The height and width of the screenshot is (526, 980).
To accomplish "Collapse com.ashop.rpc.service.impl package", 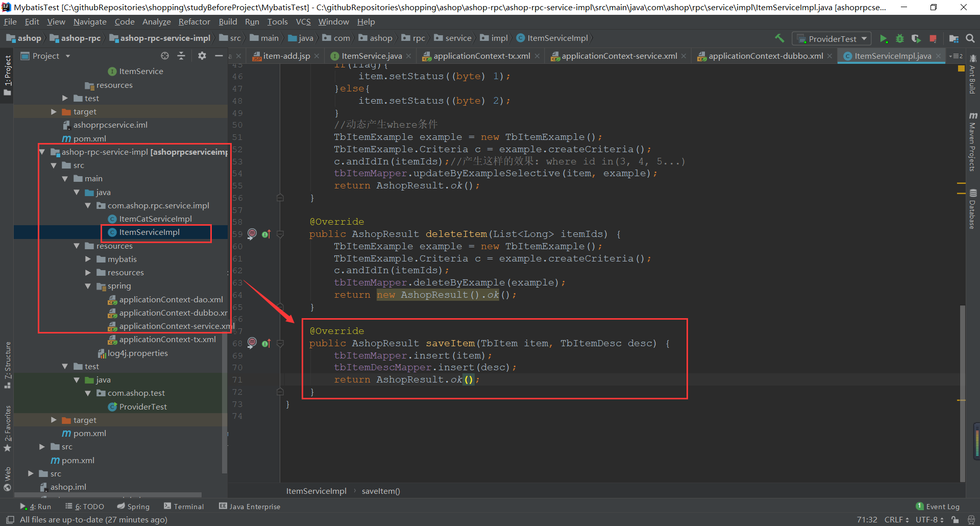I will (88, 205).
